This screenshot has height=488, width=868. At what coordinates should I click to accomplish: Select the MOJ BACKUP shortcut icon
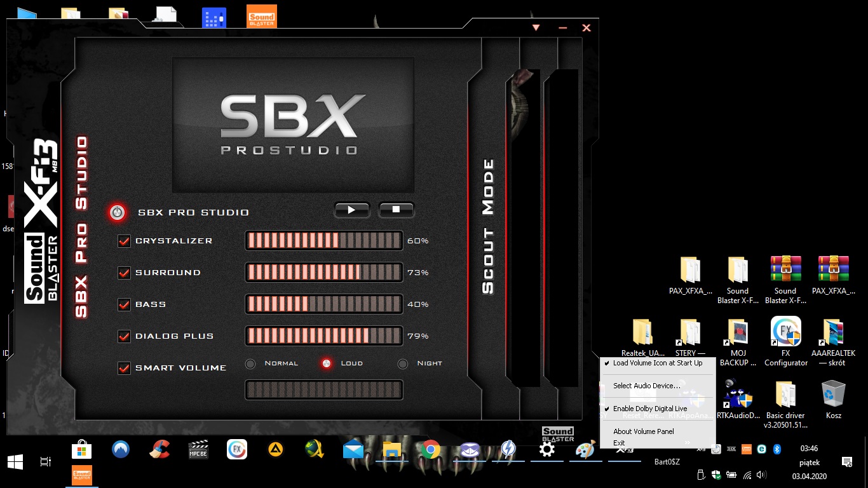pyautogui.click(x=738, y=342)
